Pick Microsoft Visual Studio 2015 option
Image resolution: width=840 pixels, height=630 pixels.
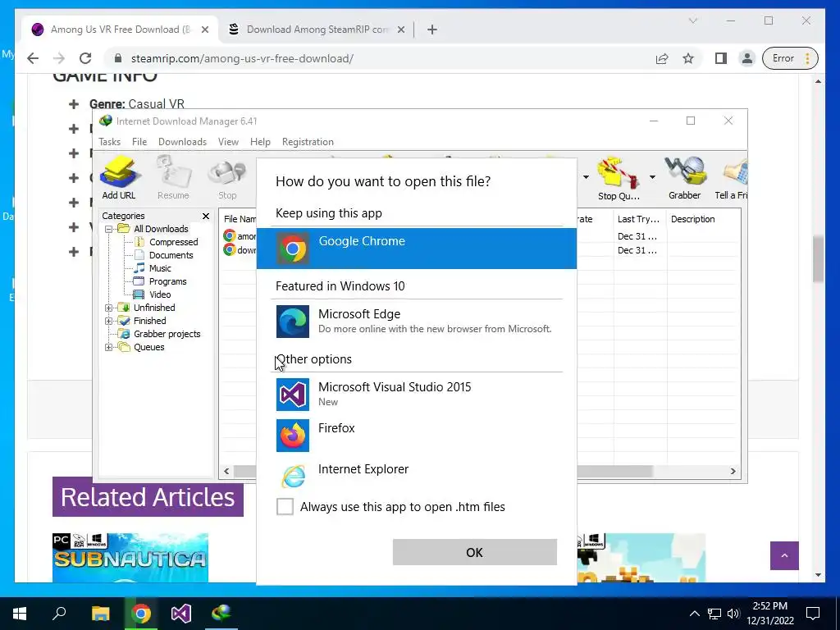click(x=416, y=395)
